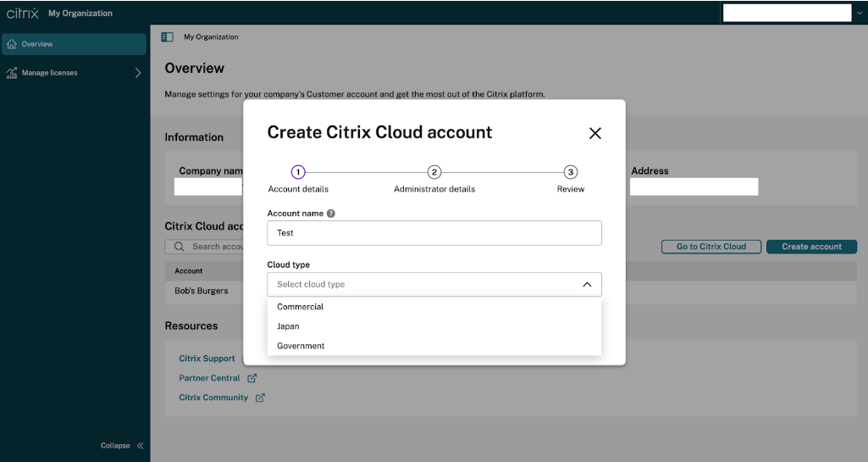Click the Citrix Community external link icon
This screenshot has width=868, height=462.
260,398
